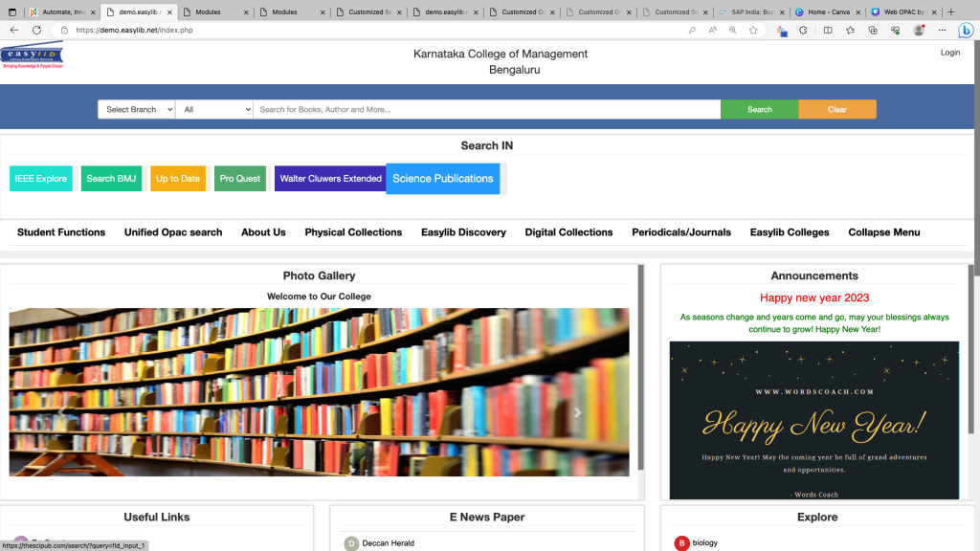Open the tab actions menu icon

[11, 11]
